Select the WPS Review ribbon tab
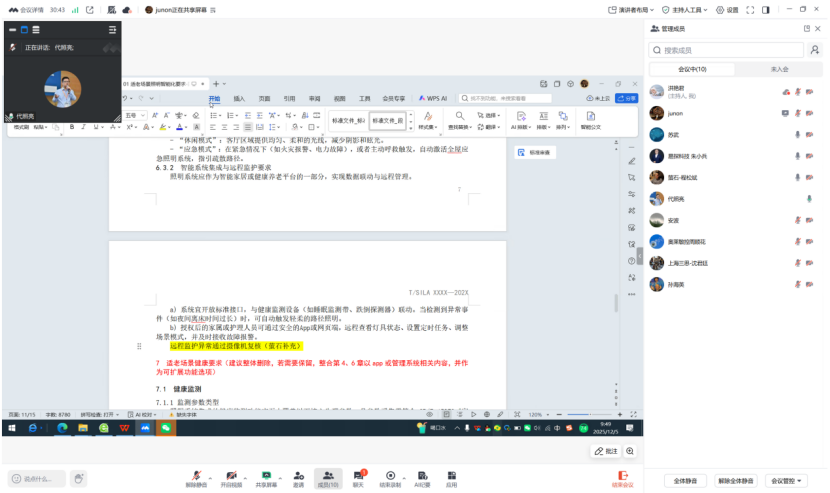The height and width of the screenshot is (493, 830). pyautogui.click(x=314, y=98)
